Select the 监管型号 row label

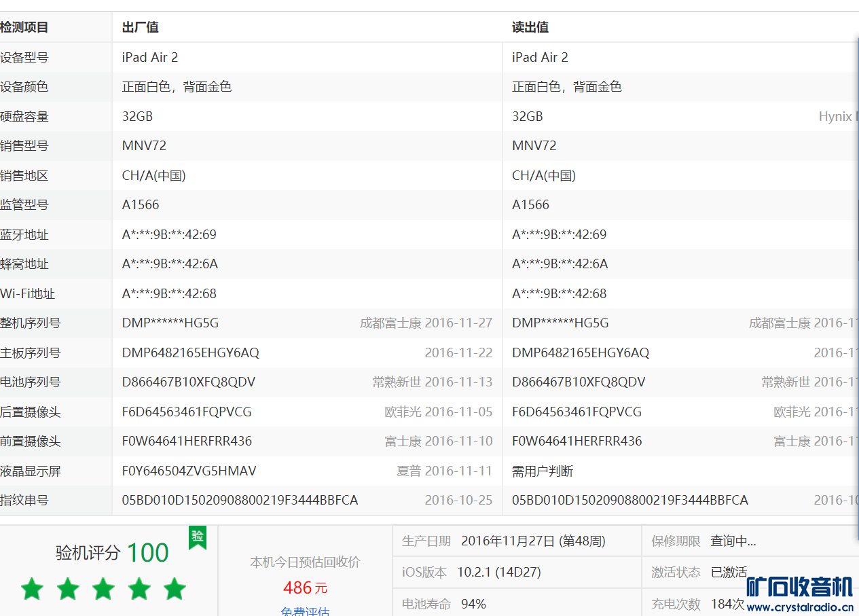click(24, 205)
